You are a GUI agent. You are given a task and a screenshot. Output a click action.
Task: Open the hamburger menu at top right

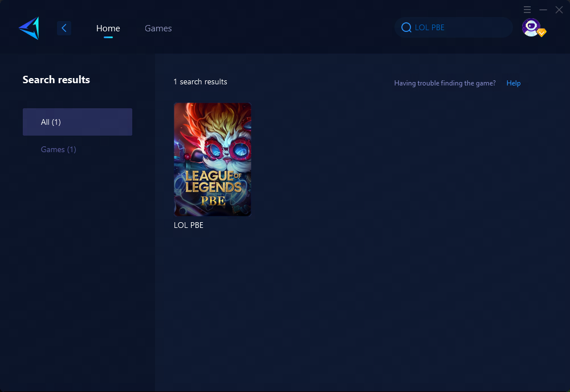[x=527, y=10]
